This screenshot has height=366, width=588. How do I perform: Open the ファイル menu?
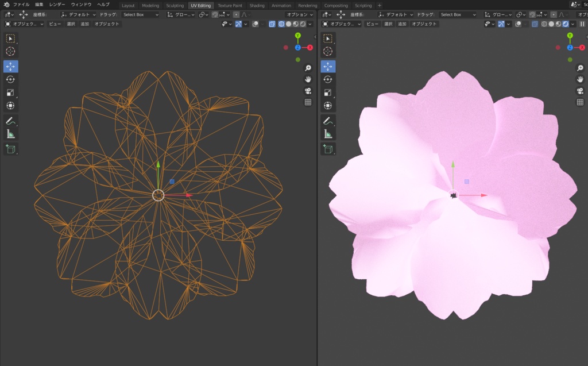pos(21,5)
